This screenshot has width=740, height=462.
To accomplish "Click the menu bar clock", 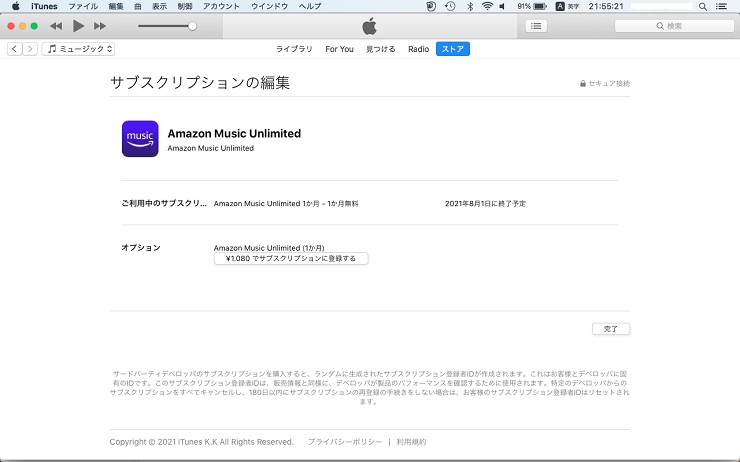I will [x=606, y=6].
